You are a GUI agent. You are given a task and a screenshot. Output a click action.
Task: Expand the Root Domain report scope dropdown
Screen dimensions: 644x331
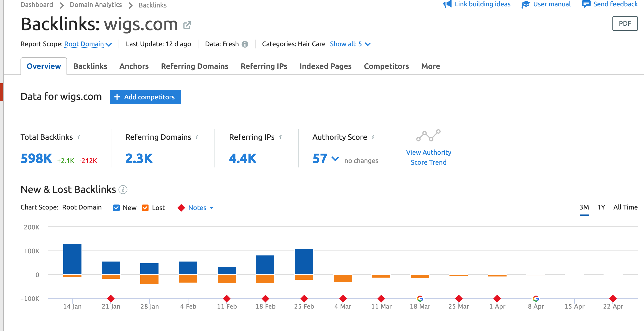(88, 44)
